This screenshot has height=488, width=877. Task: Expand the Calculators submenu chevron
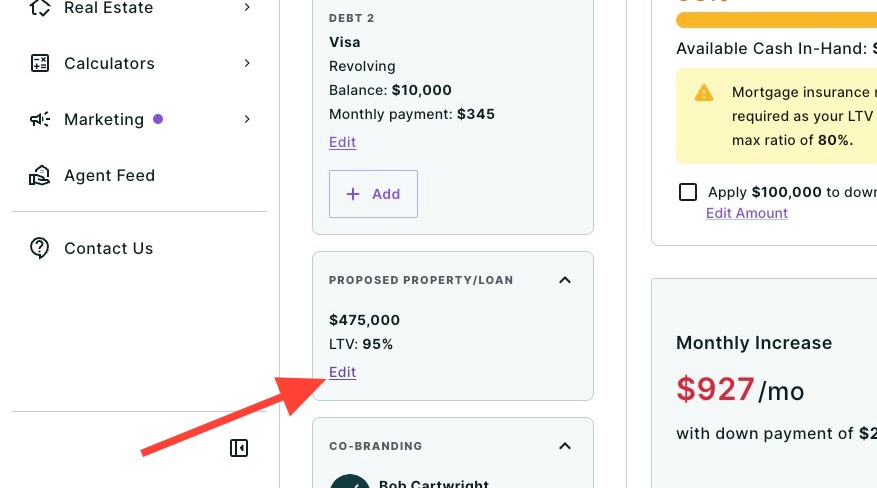point(247,63)
